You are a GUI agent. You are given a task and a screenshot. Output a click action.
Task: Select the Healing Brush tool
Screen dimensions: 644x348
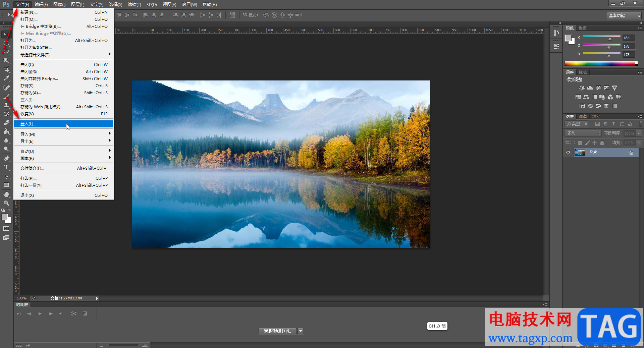click(6, 88)
